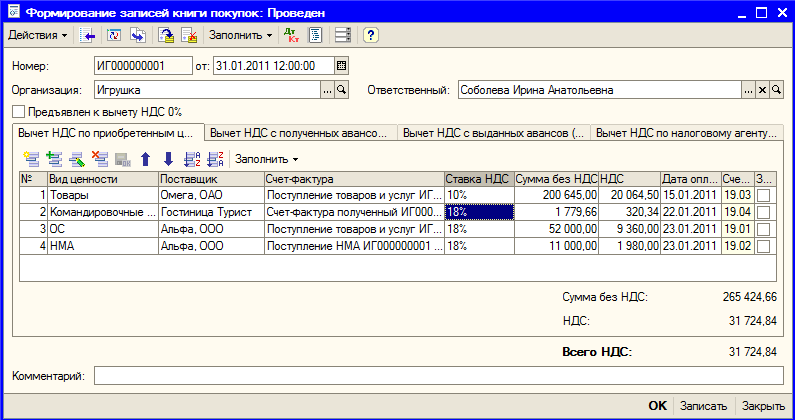This screenshot has width=795, height=420.
Task: Click the Записать button
Action: [x=704, y=406]
